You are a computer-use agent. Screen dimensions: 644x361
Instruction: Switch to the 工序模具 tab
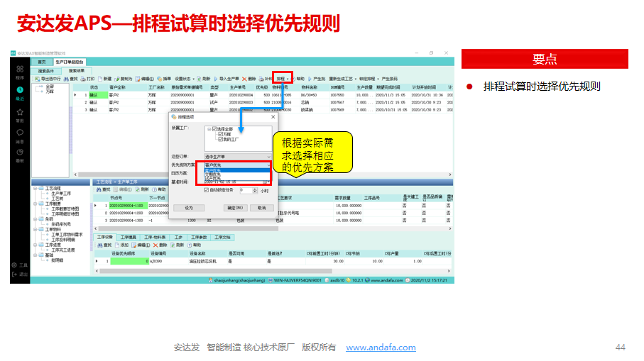tap(128, 238)
